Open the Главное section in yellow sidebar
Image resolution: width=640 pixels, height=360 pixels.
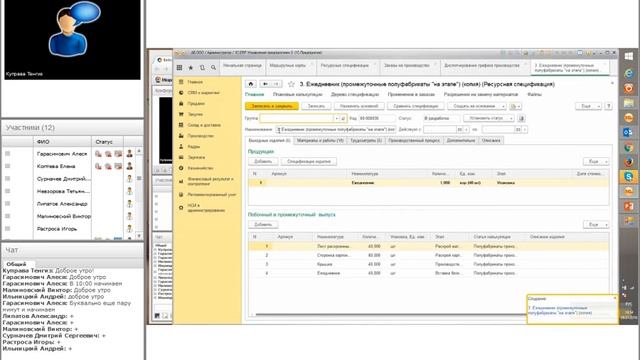tap(195, 82)
